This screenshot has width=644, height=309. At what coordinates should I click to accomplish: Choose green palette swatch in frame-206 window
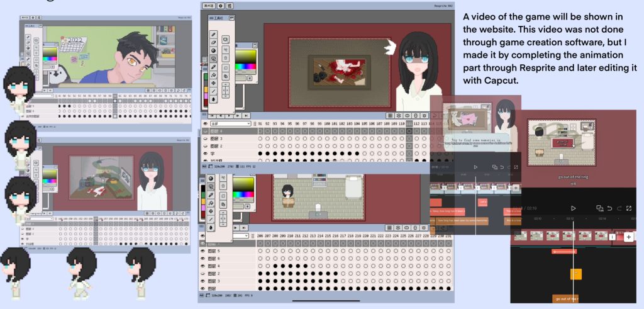(x=203, y=194)
